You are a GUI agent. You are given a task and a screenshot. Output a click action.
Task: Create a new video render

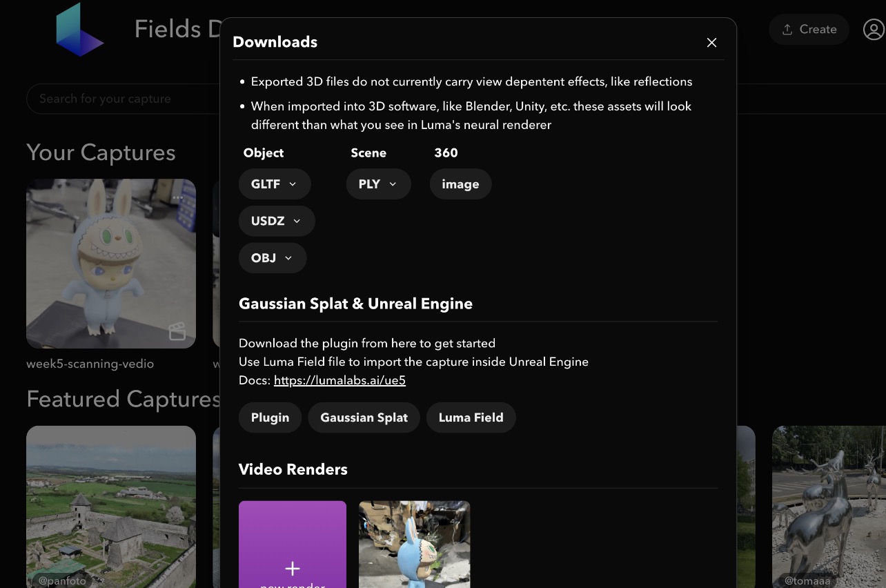pyautogui.click(x=293, y=545)
